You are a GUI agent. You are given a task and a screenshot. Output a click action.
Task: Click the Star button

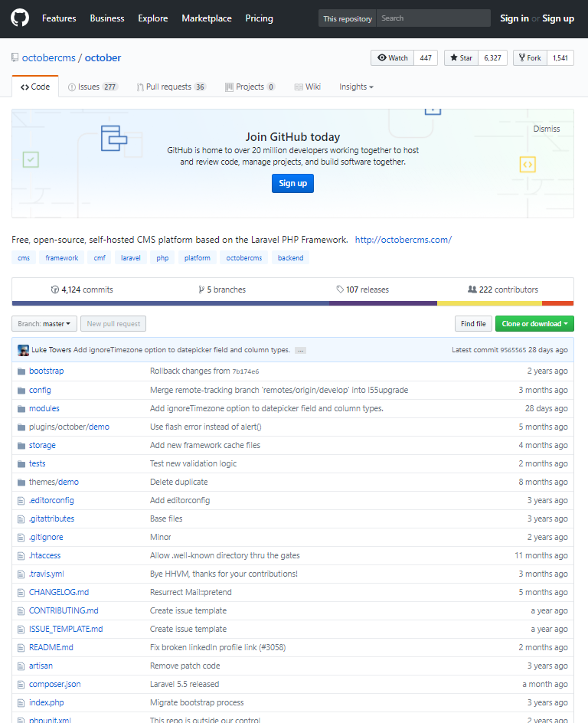pos(461,57)
